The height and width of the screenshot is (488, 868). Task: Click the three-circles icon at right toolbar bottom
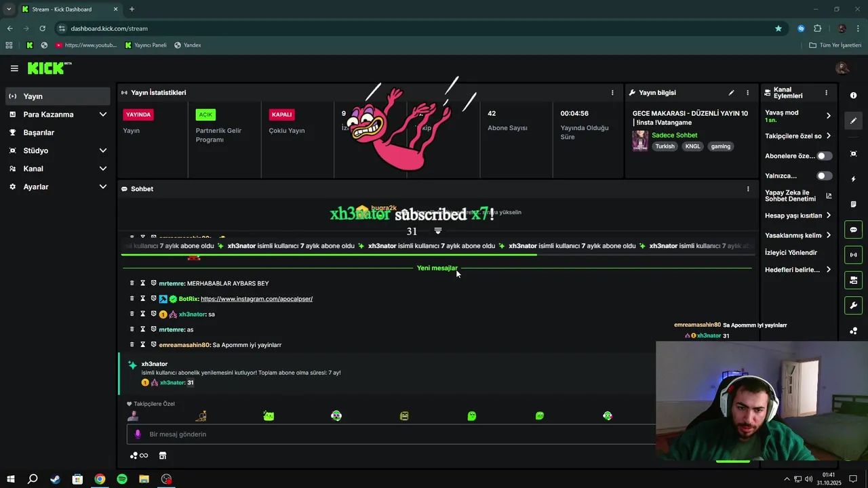pos(853,331)
